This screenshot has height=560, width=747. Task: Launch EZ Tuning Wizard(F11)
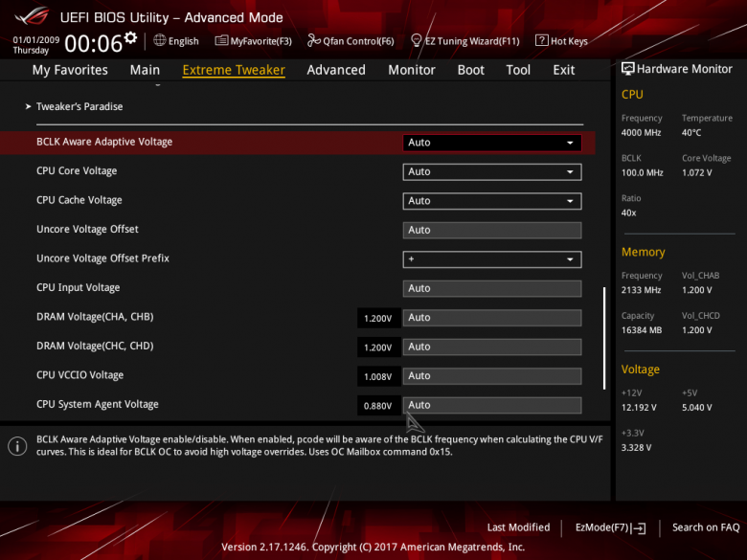click(x=465, y=41)
